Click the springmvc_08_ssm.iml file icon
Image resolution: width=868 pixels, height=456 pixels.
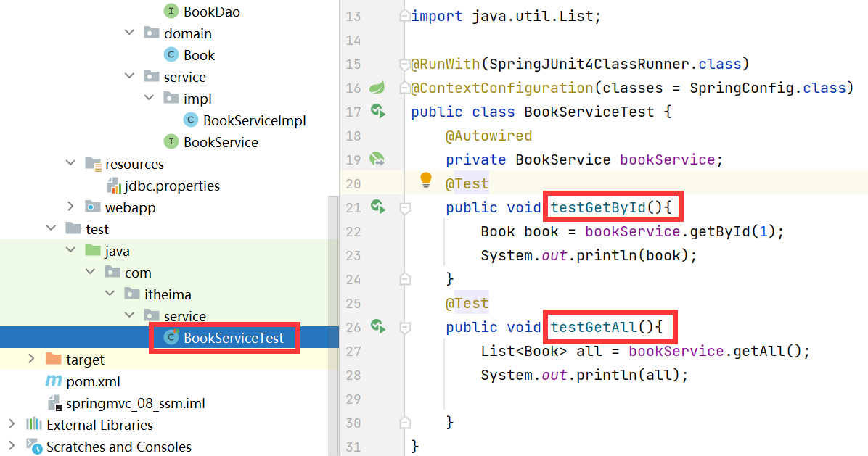[x=55, y=403]
